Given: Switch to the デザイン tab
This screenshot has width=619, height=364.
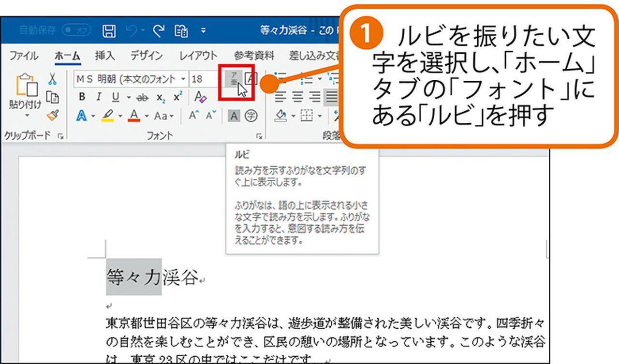Looking at the screenshot, I should [147, 56].
